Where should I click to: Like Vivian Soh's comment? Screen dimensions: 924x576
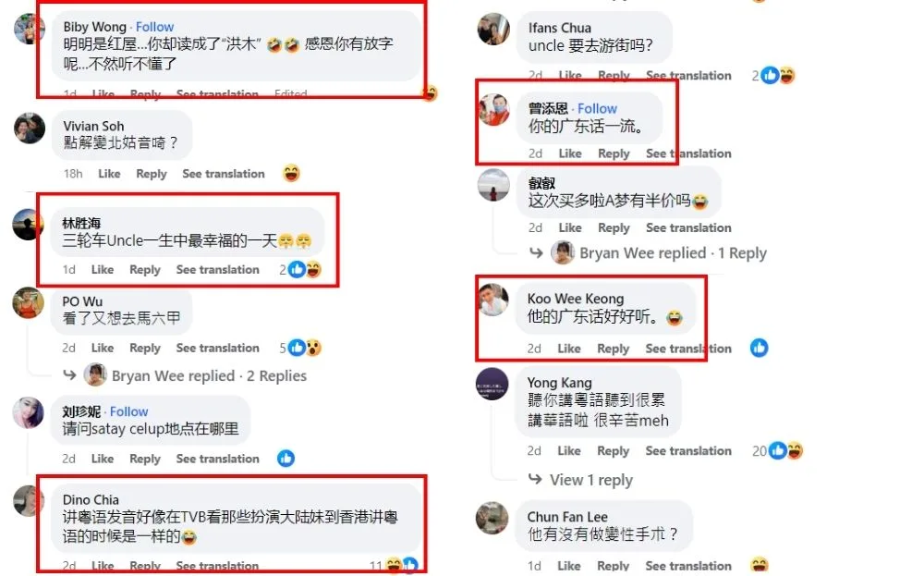109,174
